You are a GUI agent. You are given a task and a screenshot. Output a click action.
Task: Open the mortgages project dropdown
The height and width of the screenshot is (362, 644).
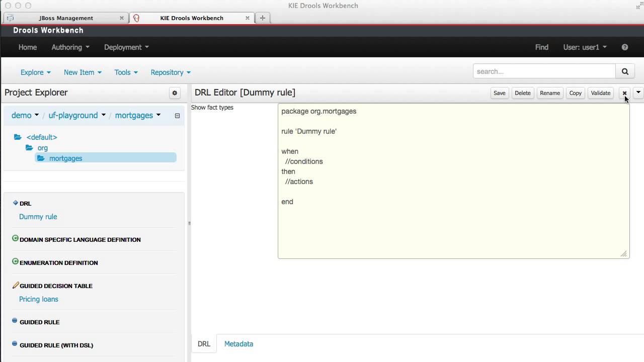pyautogui.click(x=138, y=115)
